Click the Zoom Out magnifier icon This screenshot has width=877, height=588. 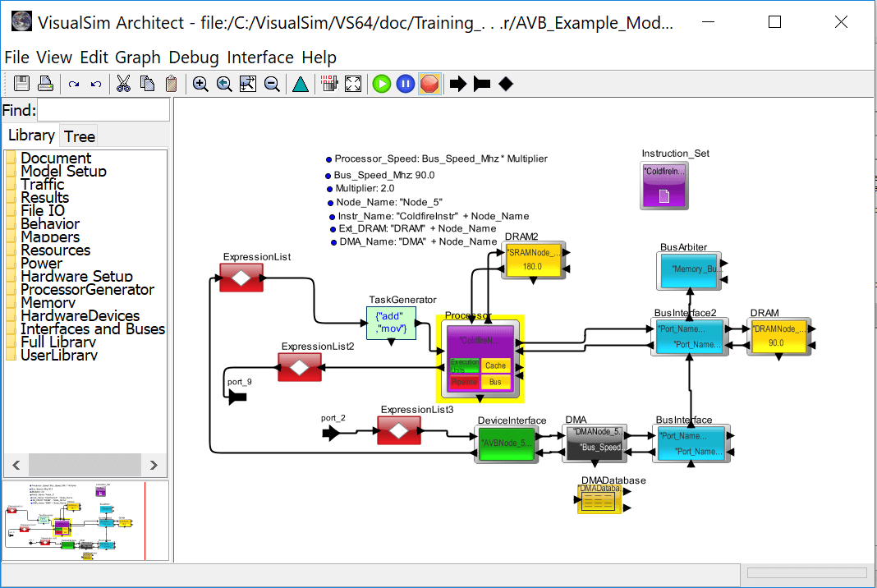pyautogui.click(x=272, y=83)
